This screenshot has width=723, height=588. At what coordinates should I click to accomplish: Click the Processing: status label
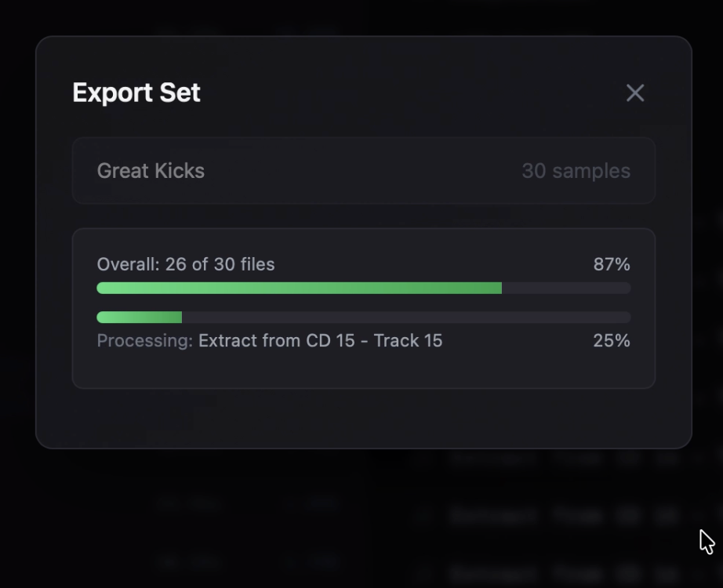tap(144, 341)
